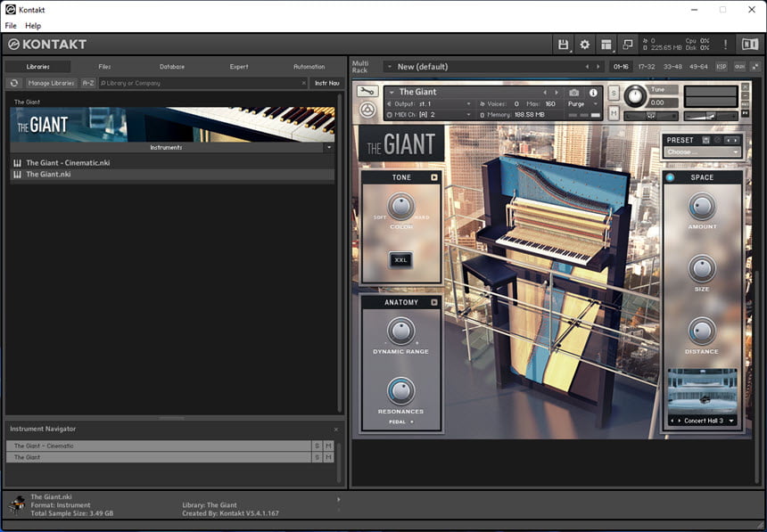The width and height of the screenshot is (767, 532).
Task: Open instrument edit mode wrench icon
Action: [367, 92]
